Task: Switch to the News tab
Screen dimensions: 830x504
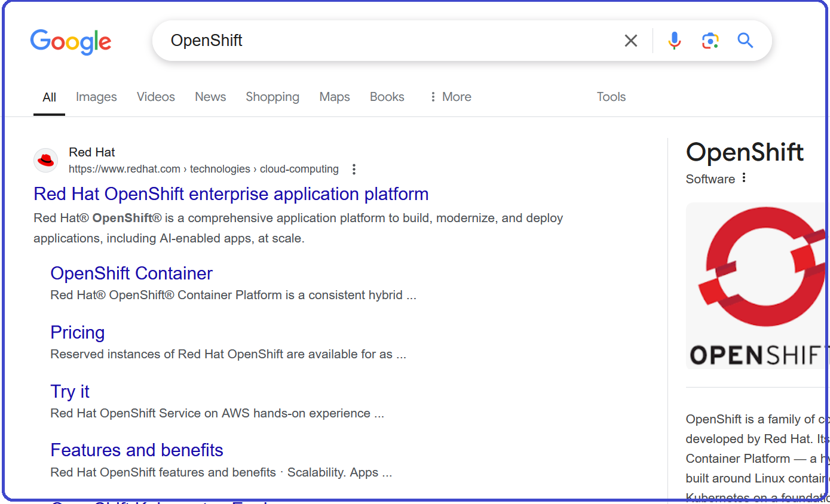Action: coord(210,96)
